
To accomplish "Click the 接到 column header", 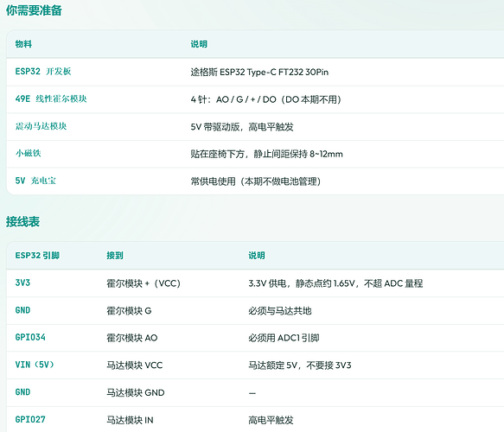I will (115, 256).
